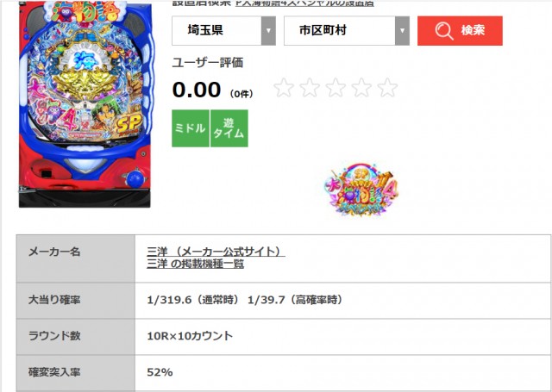552x392 pixels.
Task: Open 三洋 の掲載機種一覧 link
Action: 196,264
